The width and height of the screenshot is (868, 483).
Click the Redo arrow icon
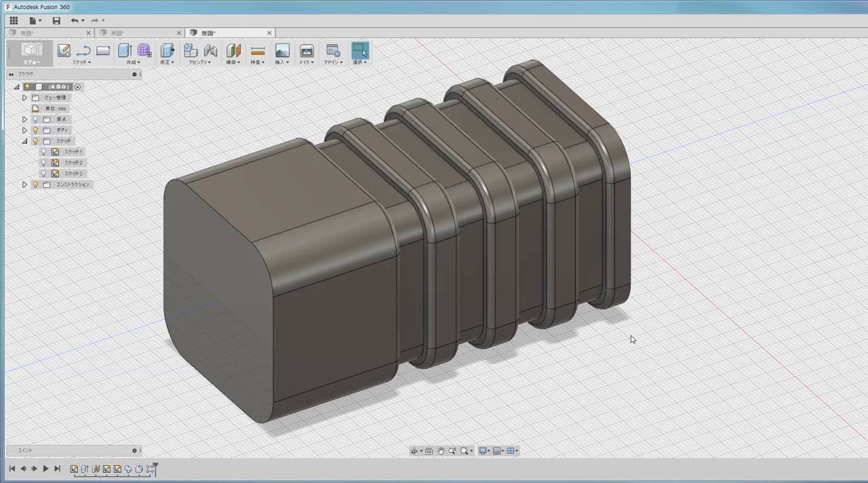click(x=95, y=20)
